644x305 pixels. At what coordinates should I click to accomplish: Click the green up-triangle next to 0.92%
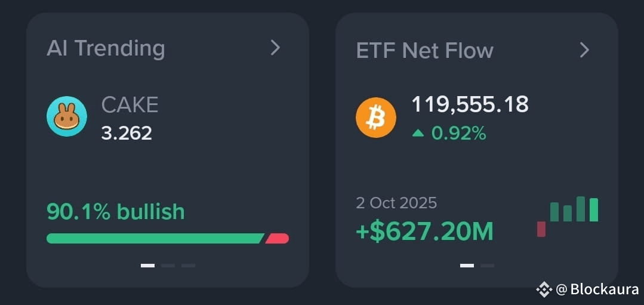418,134
